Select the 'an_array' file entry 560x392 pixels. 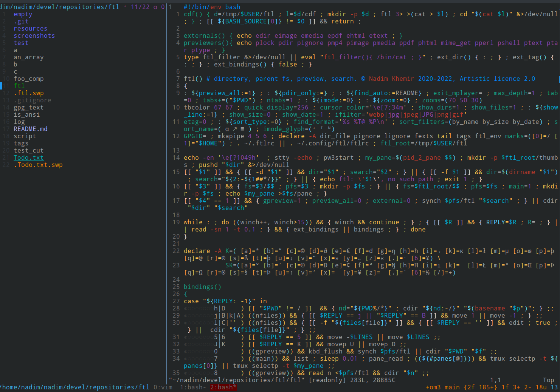29,57
